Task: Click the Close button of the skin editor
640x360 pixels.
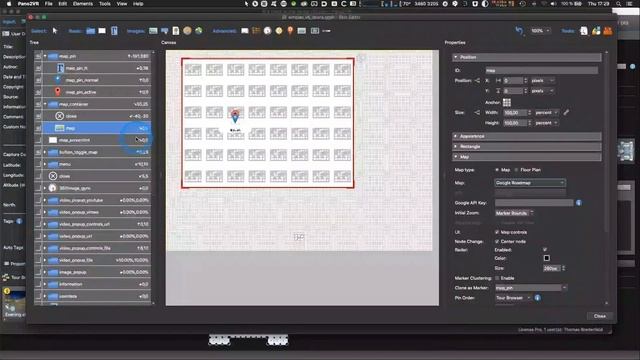Action: (600, 316)
